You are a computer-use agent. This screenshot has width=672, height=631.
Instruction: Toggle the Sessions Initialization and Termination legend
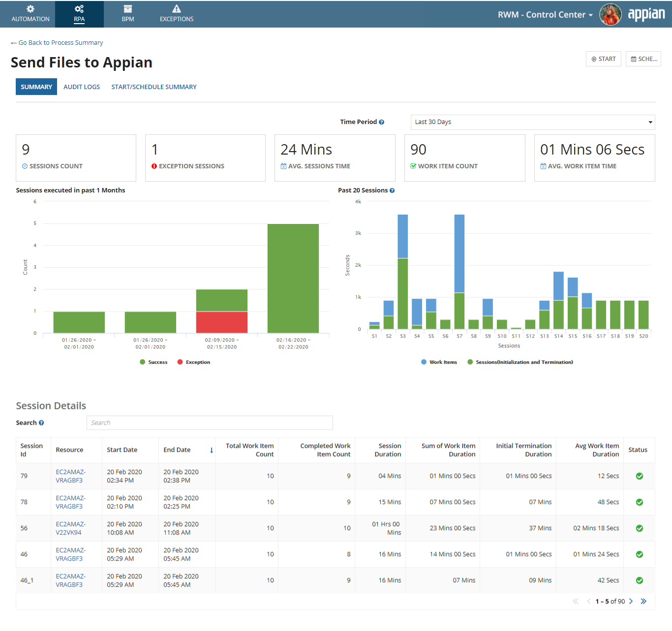click(x=520, y=362)
